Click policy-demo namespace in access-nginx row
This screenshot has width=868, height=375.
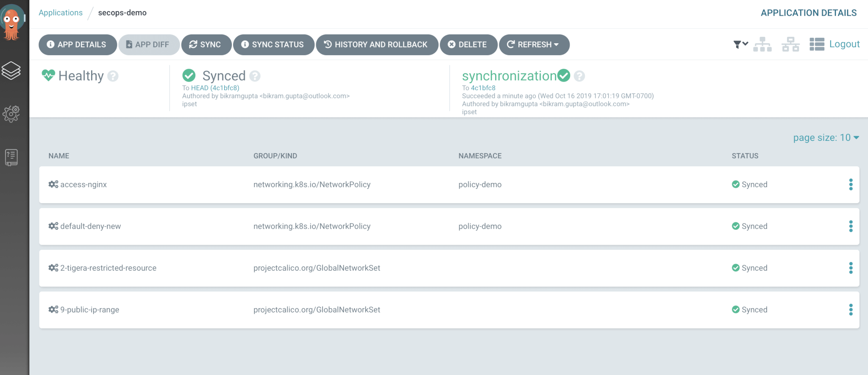[x=480, y=185]
